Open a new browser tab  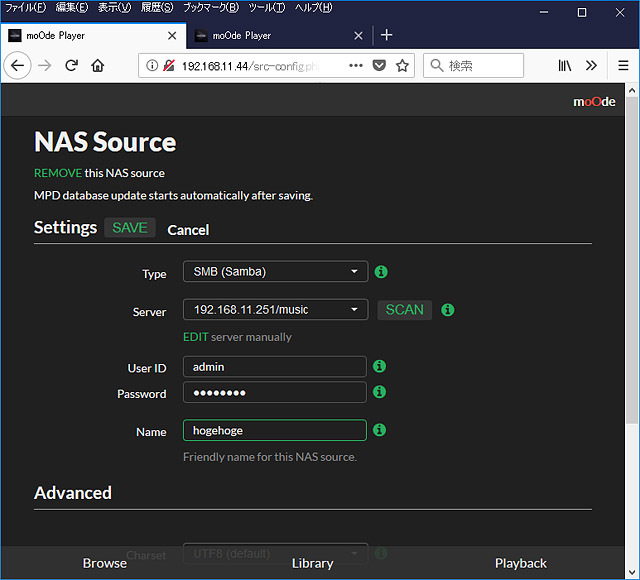click(386, 35)
